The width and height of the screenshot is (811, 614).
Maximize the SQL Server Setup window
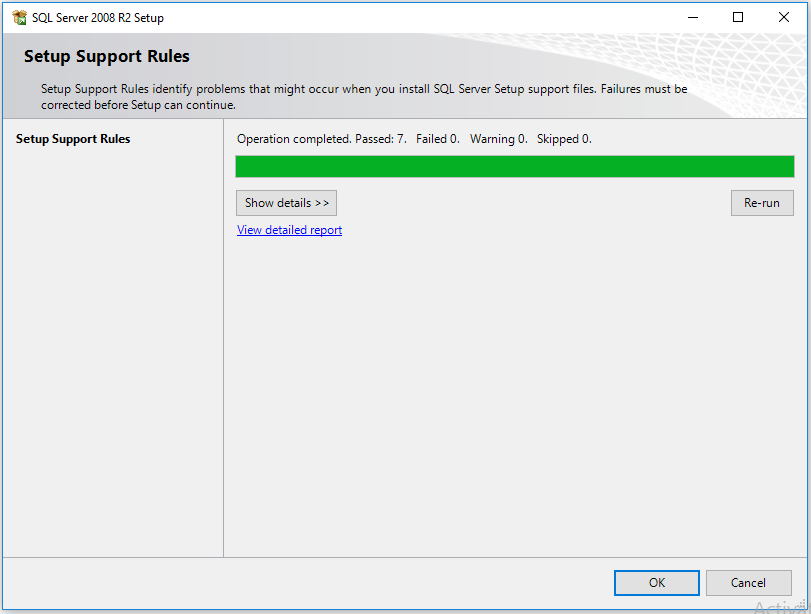(738, 18)
